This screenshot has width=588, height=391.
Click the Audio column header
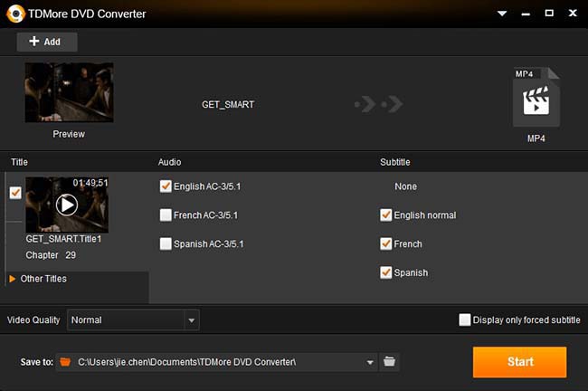pyautogui.click(x=169, y=162)
